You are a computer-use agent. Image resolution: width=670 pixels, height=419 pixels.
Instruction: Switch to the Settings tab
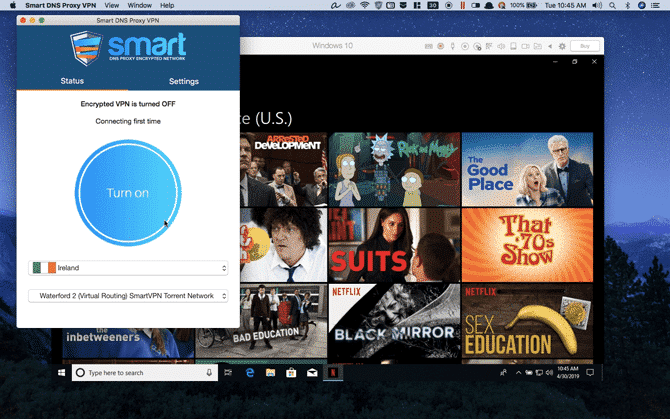[x=183, y=81]
